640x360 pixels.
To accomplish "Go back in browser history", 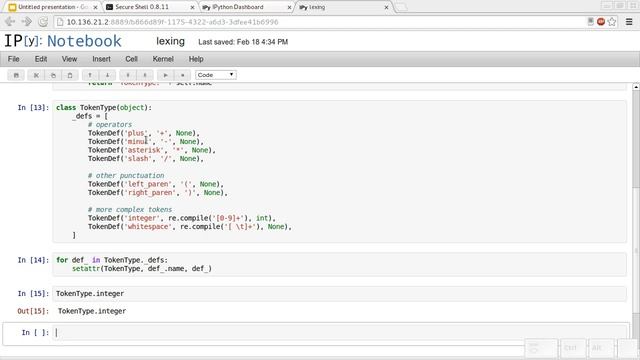I will point(10,22).
